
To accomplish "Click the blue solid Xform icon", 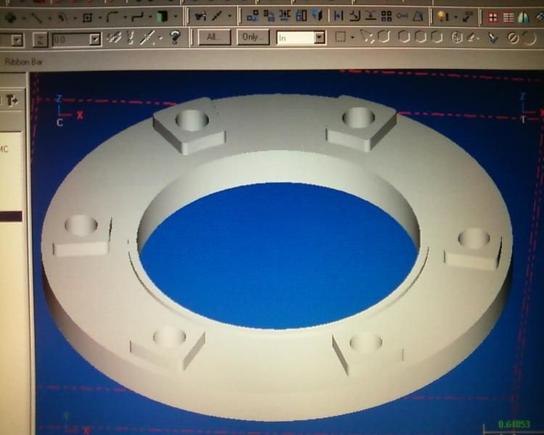I will pyautogui.click(x=317, y=15).
